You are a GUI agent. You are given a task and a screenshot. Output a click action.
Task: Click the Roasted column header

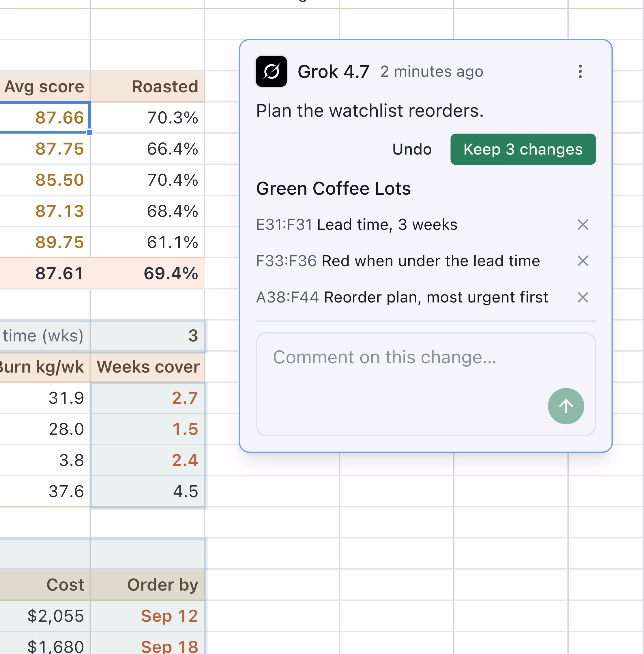(147, 87)
